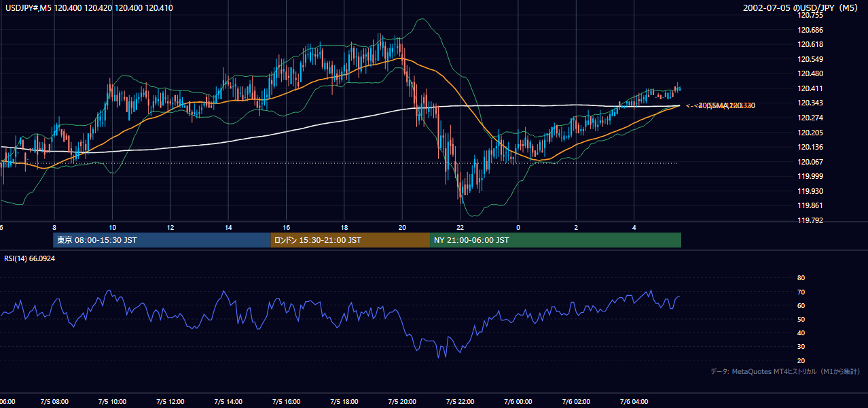Viewport: 868px width, 408px height.
Task: Click the 120.411 price label
Action: [811, 89]
